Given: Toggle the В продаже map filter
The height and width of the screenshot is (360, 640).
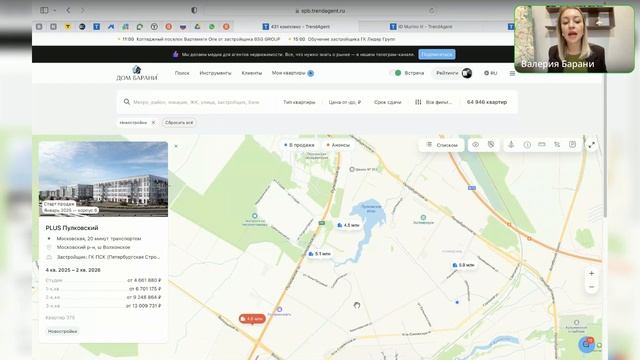Looking at the screenshot, I should click(299, 145).
